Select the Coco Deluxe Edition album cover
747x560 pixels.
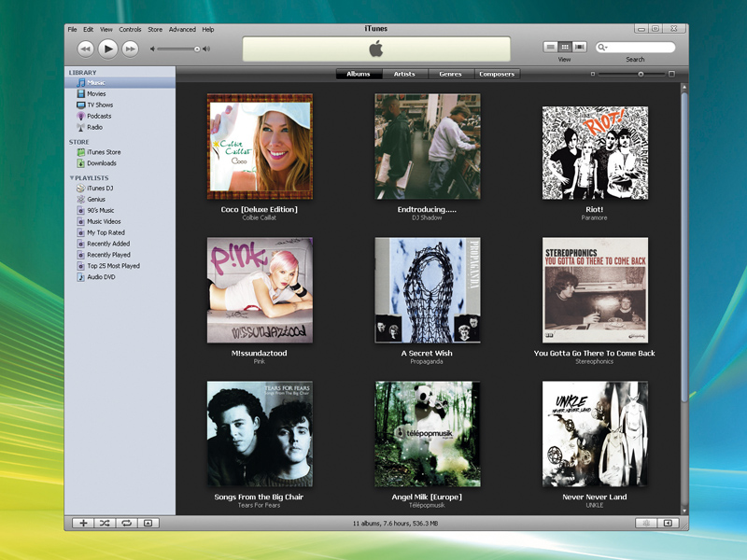point(261,147)
